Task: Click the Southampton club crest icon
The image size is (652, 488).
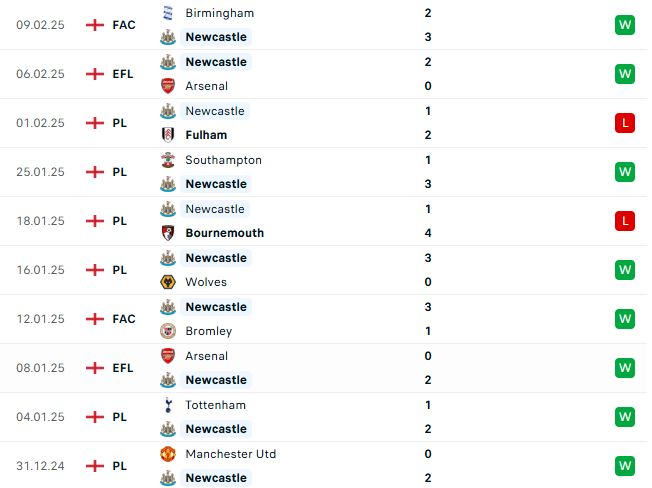Action: (x=168, y=160)
